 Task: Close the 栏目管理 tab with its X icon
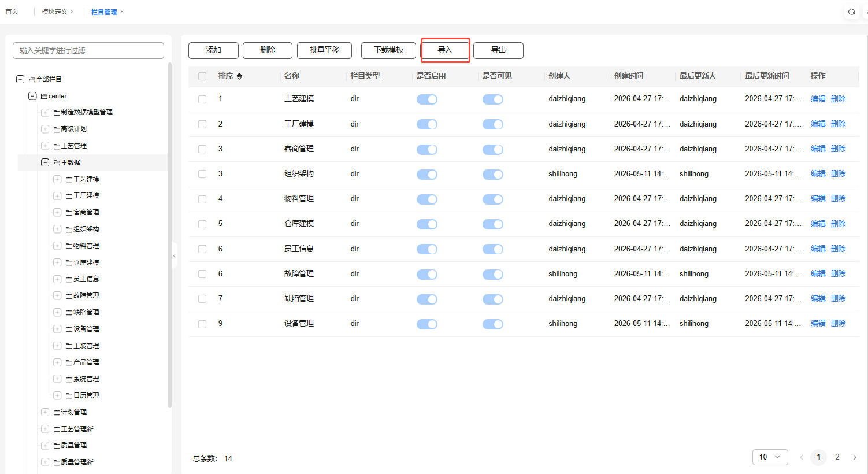point(122,12)
